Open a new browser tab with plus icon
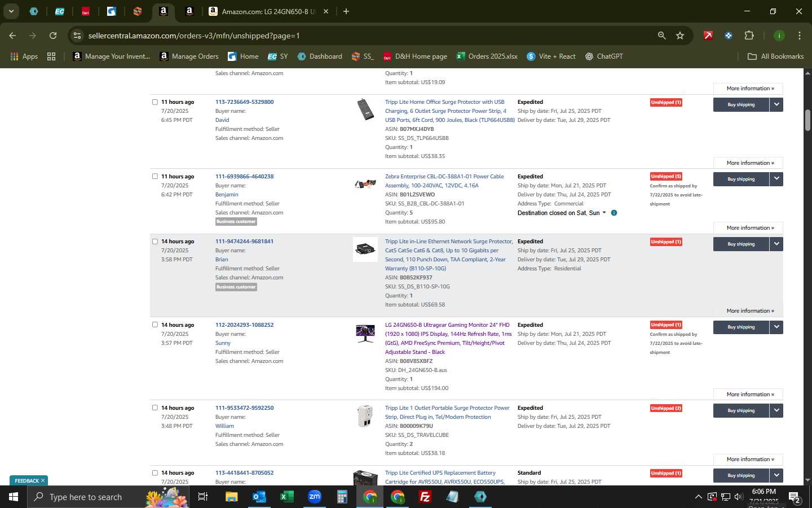The image size is (812, 508). (346, 11)
